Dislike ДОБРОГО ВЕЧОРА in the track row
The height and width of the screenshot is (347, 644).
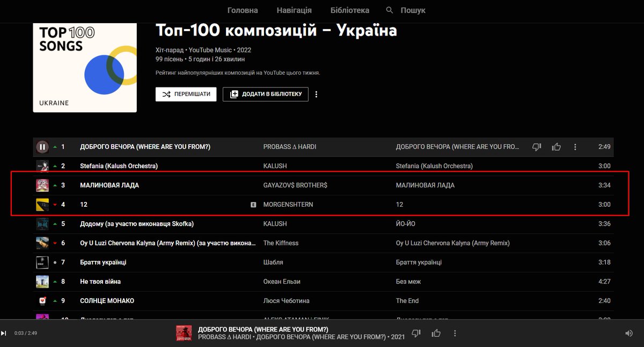[x=537, y=147]
